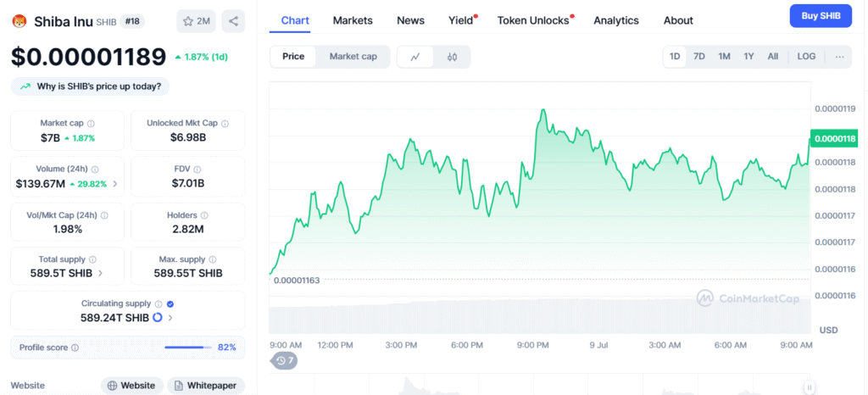
Task: Click the Profile score info icon
Action: click(75, 348)
